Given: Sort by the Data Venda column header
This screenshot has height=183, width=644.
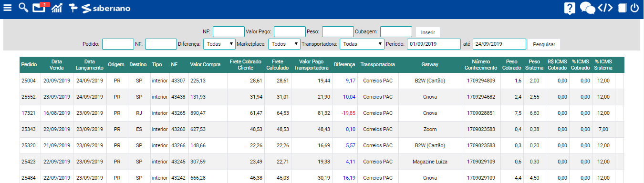Looking at the screenshot, I should click(56, 64).
